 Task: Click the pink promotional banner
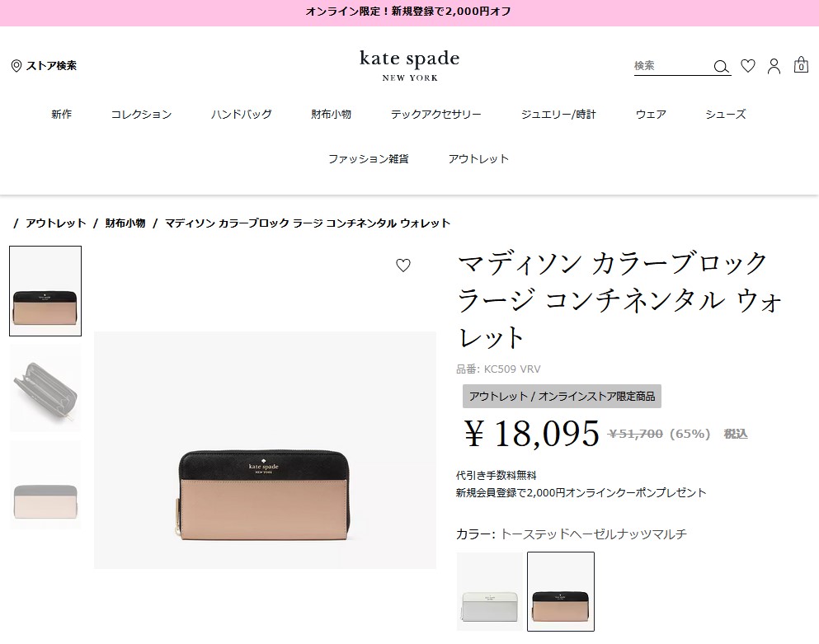[409, 12]
